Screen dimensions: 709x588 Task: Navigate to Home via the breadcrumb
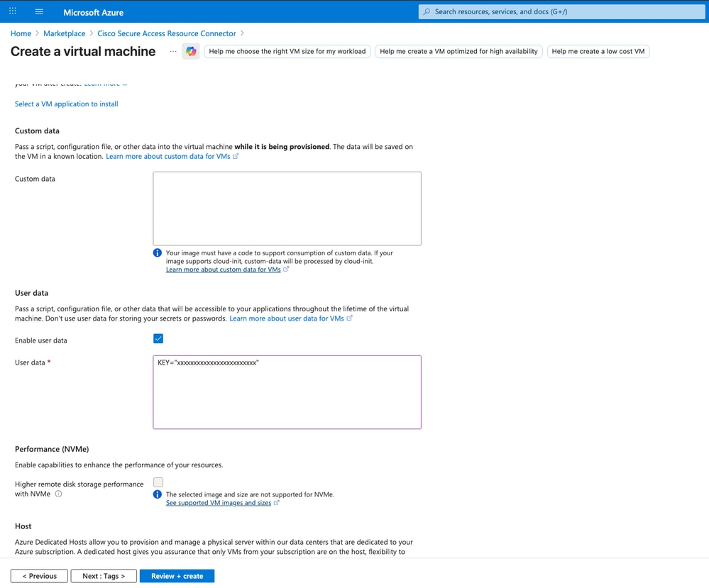point(21,33)
